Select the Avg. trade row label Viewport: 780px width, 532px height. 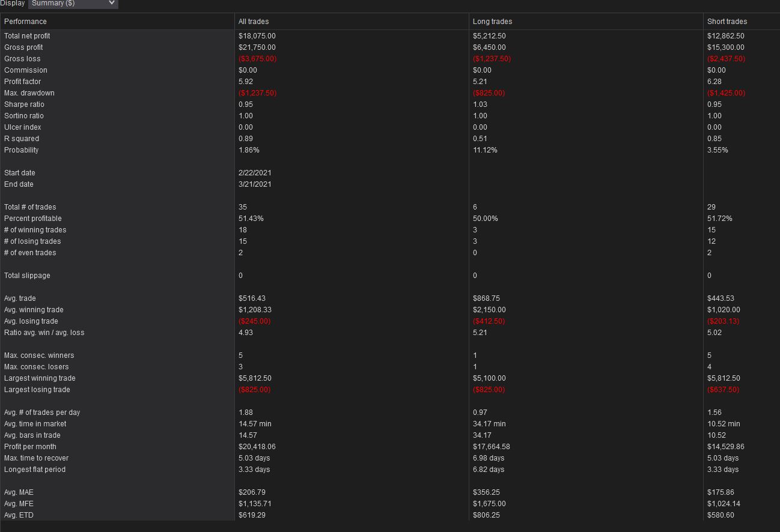click(x=20, y=298)
